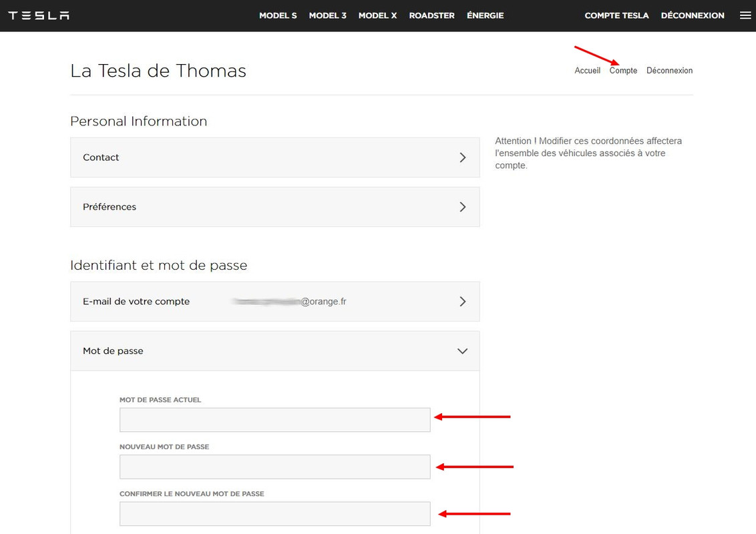Viewport: 756px width, 534px height.
Task: Expand the Préférences section
Action: 275,207
